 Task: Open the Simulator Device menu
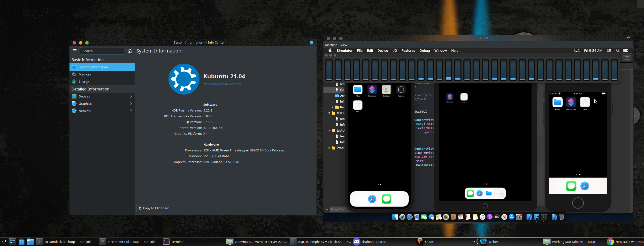(383, 51)
